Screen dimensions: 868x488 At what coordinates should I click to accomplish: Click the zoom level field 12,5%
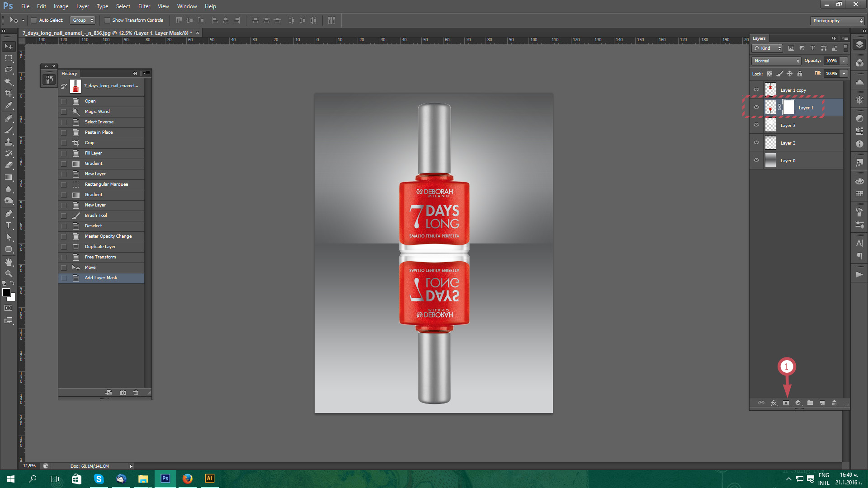29,466
